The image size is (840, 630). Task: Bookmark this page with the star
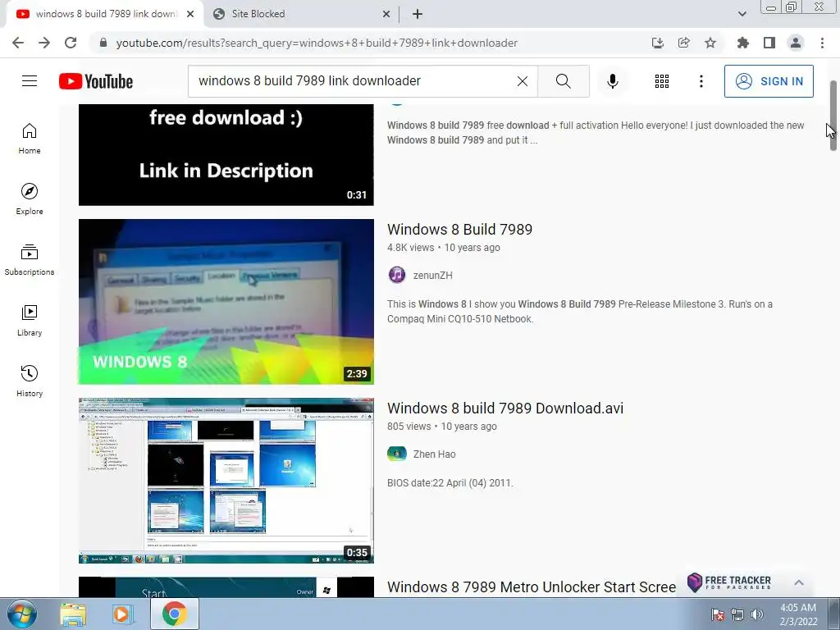710,43
